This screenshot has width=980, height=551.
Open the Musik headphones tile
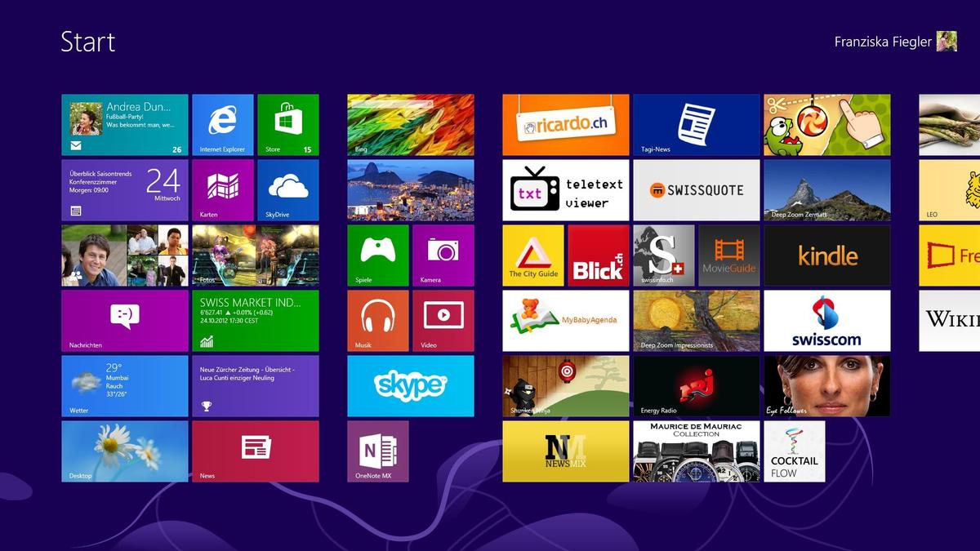tap(378, 321)
